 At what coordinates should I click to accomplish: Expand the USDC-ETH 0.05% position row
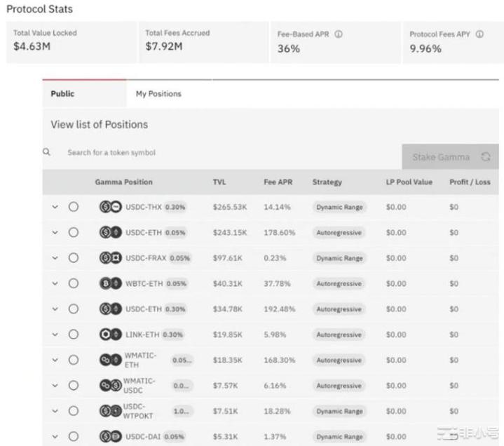pos(55,233)
